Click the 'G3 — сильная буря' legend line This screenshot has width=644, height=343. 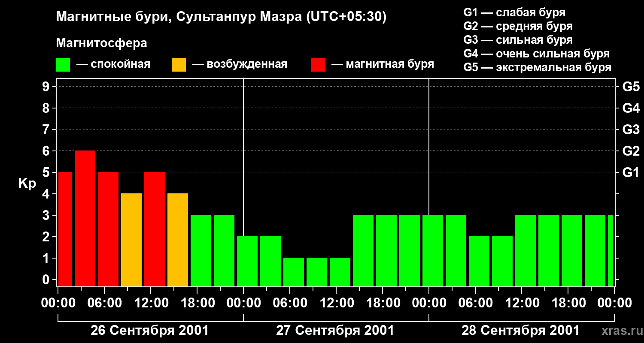tap(518, 40)
